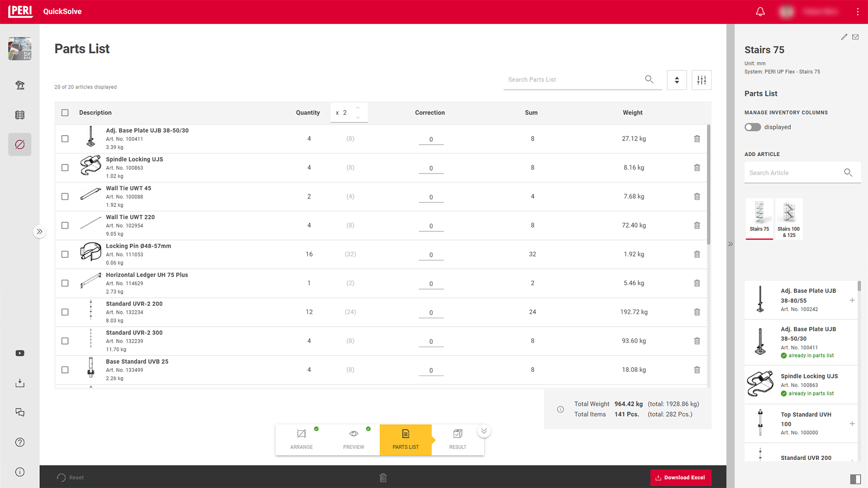Delete the Wall Tie UWT 45 row via trash icon

697,196
